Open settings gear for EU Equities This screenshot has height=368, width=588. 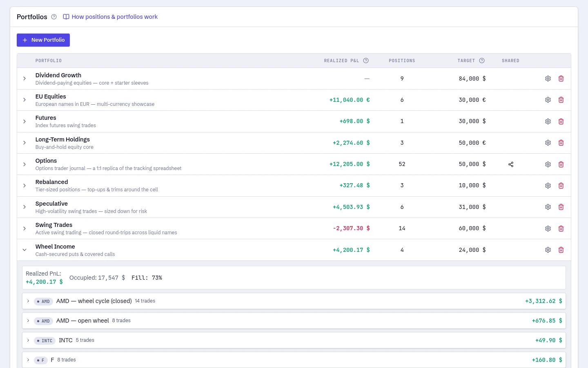click(x=548, y=100)
